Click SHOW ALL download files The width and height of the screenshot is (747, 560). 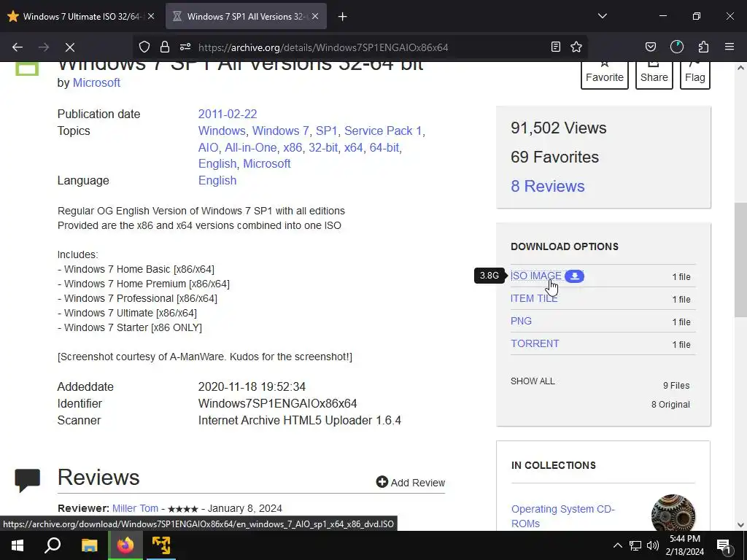click(533, 381)
